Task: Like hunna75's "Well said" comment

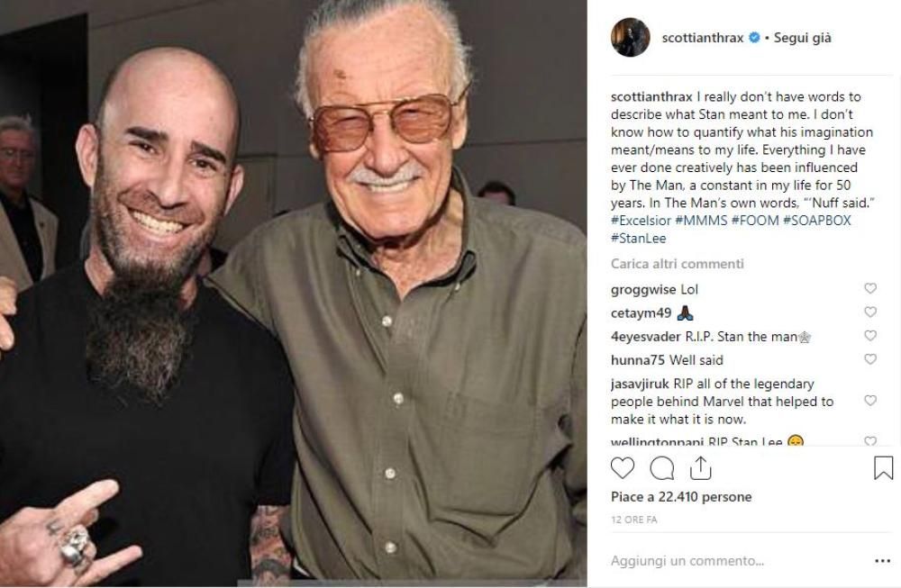Action: (x=870, y=359)
